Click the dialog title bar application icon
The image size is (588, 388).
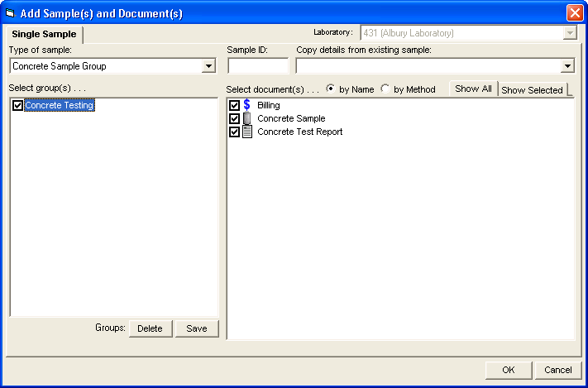12,13
